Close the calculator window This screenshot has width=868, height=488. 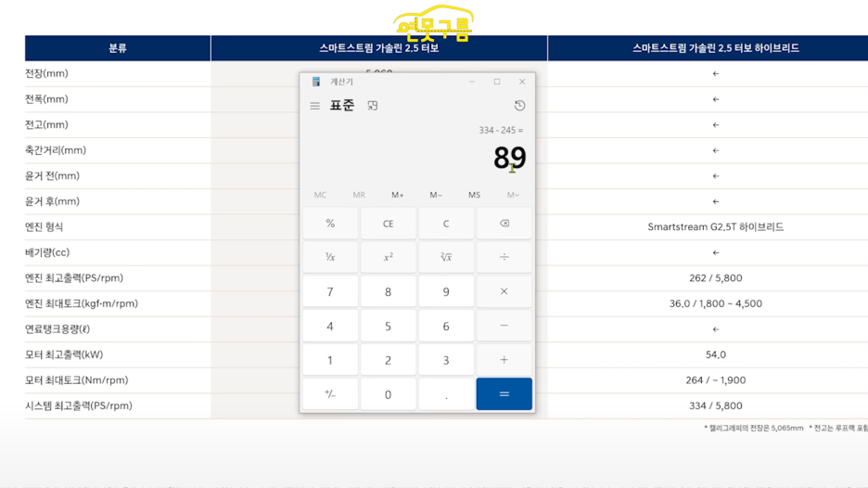point(522,82)
